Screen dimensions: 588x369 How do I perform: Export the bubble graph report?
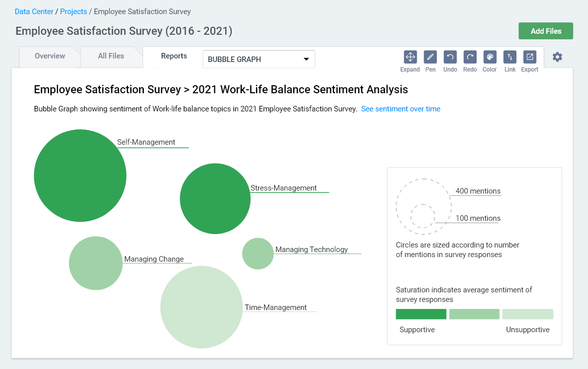tap(529, 56)
